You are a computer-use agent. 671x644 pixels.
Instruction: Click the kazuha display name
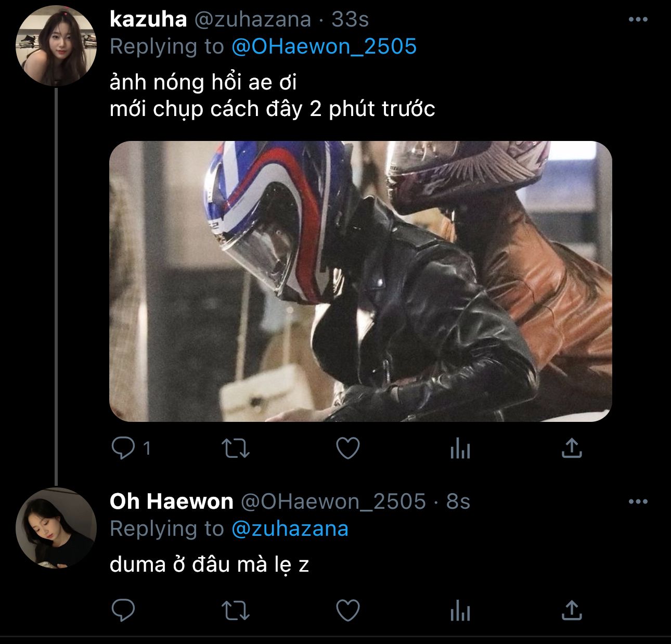[x=148, y=20]
